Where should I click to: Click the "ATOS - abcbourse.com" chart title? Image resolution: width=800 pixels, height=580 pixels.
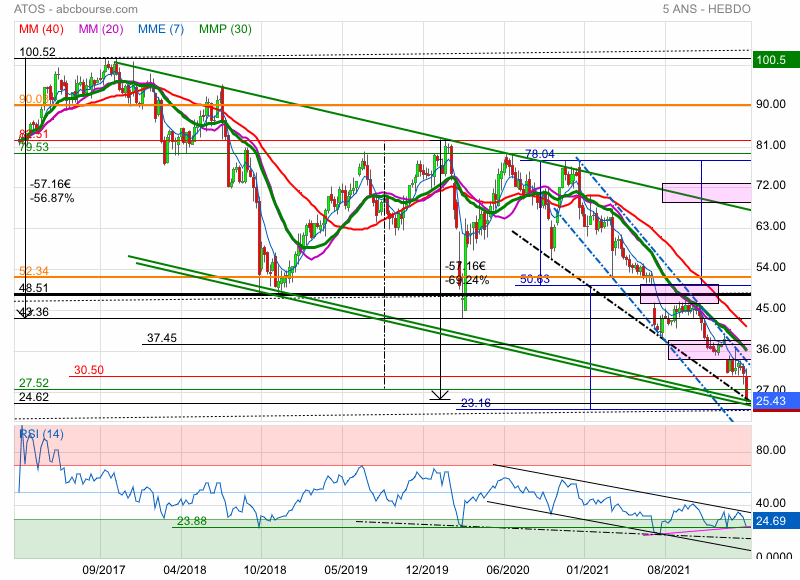click(76, 9)
